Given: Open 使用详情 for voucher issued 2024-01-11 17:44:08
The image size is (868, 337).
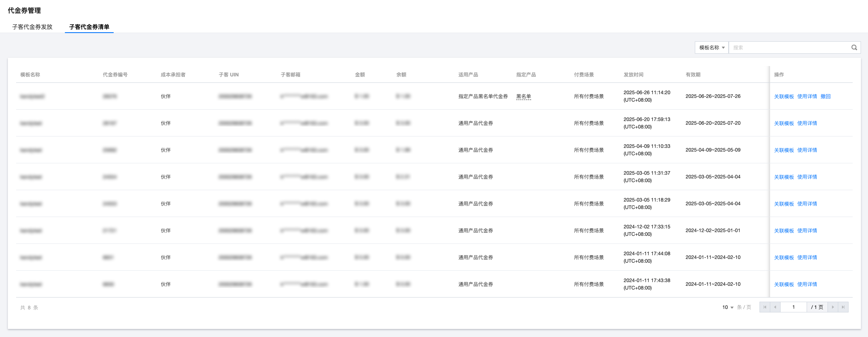Looking at the screenshot, I should point(807,257).
